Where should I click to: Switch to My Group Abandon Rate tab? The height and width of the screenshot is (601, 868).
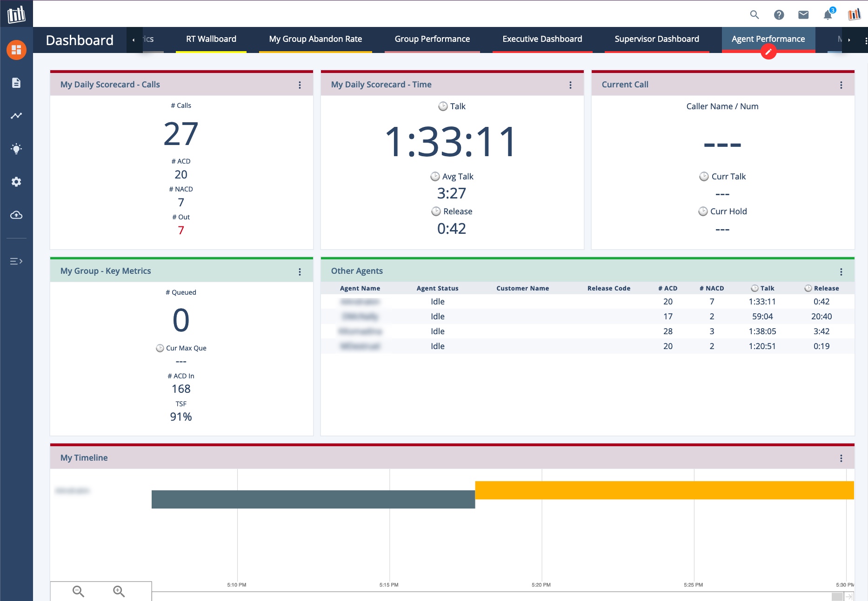click(315, 39)
